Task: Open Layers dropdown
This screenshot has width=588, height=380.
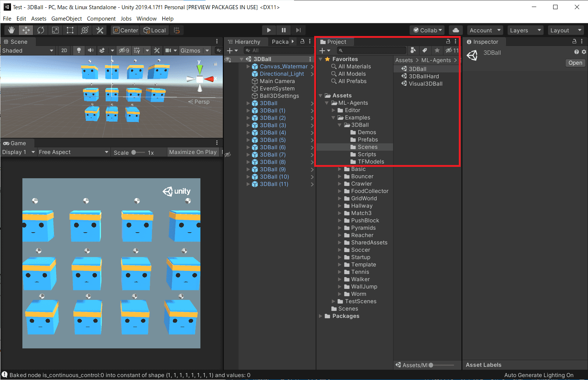Action: pyautogui.click(x=526, y=30)
